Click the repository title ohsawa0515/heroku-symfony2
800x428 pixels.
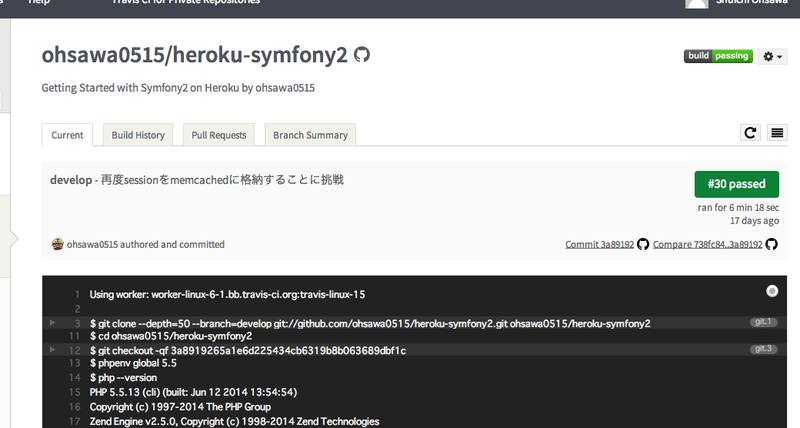pyautogui.click(x=194, y=55)
